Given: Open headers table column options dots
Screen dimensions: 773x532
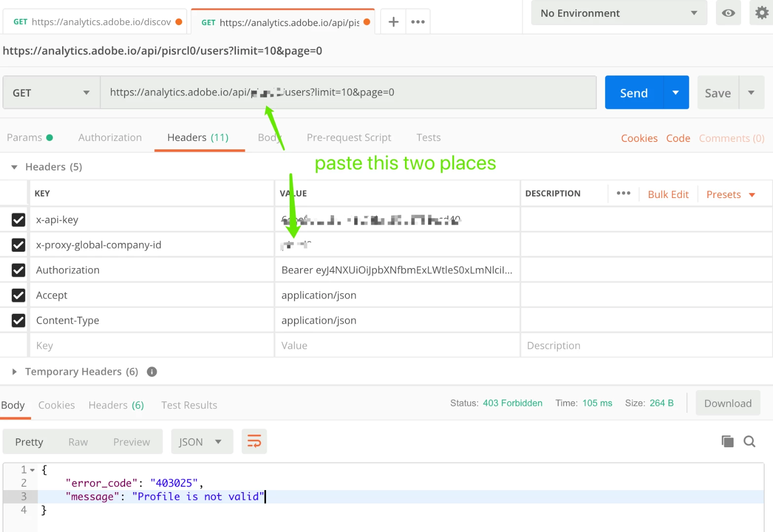Looking at the screenshot, I should 623,193.
